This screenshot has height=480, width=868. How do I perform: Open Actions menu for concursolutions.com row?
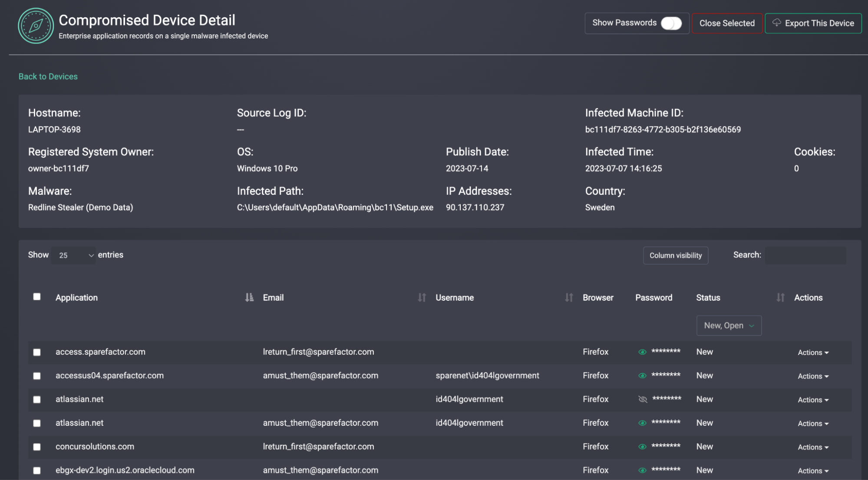point(813,447)
